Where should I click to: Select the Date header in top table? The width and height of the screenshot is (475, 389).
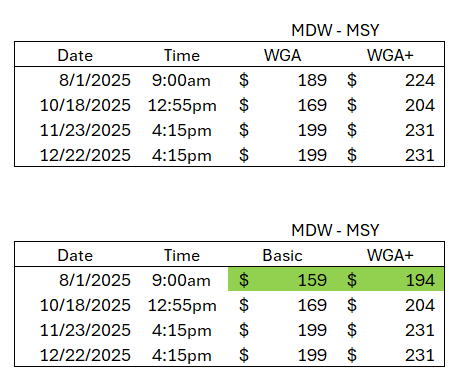pos(75,55)
